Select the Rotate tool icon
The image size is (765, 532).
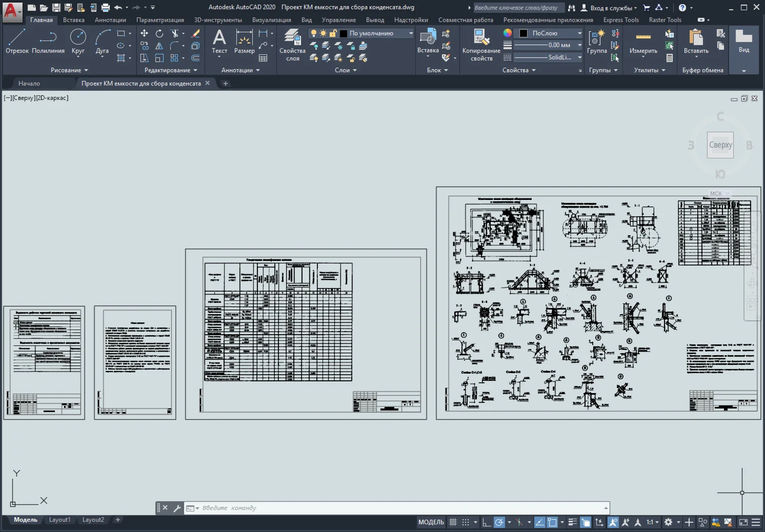pyautogui.click(x=159, y=33)
